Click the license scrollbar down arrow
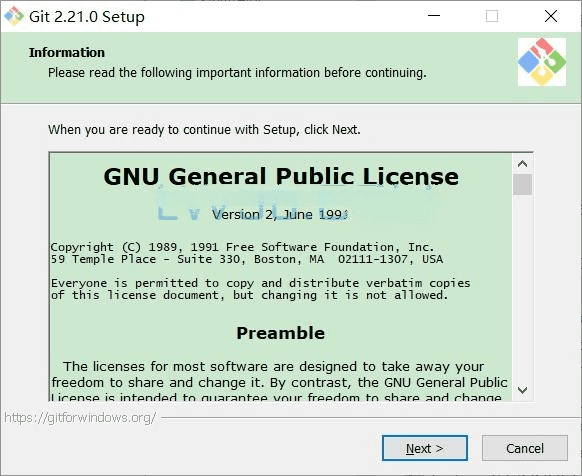Image resolution: width=582 pixels, height=476 pixels. click(522, 390)
